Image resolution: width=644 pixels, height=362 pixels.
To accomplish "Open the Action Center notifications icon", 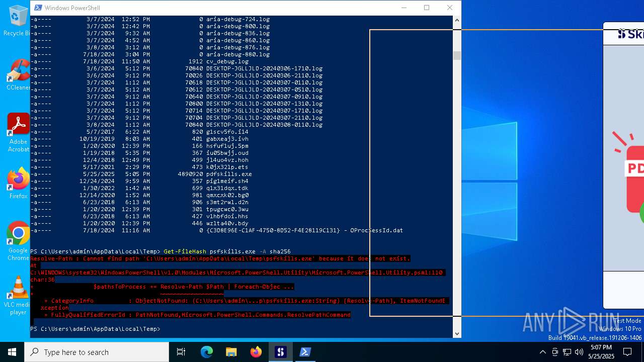I will tap(627, 352).
